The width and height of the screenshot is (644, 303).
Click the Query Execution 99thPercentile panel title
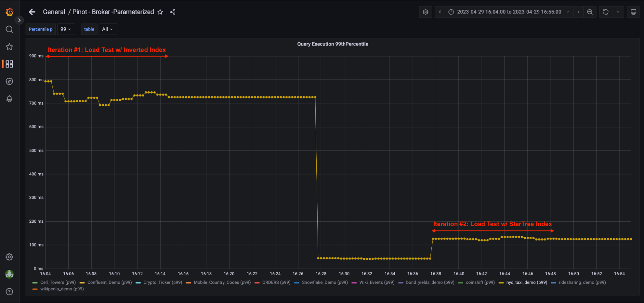pos(332,44)
